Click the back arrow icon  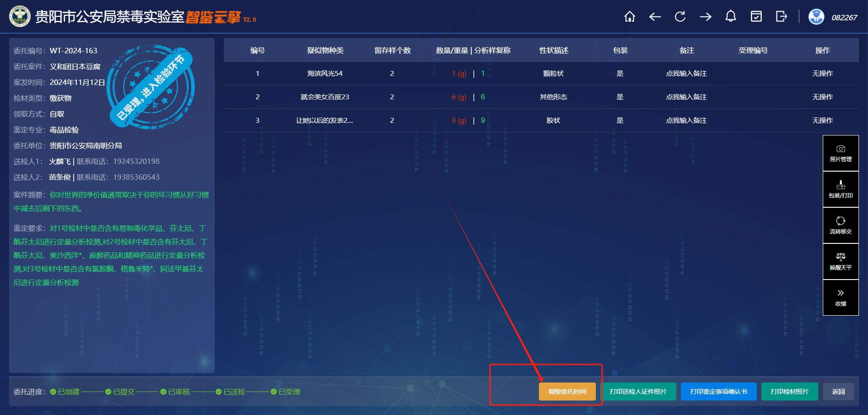click(x=655, y=17)
